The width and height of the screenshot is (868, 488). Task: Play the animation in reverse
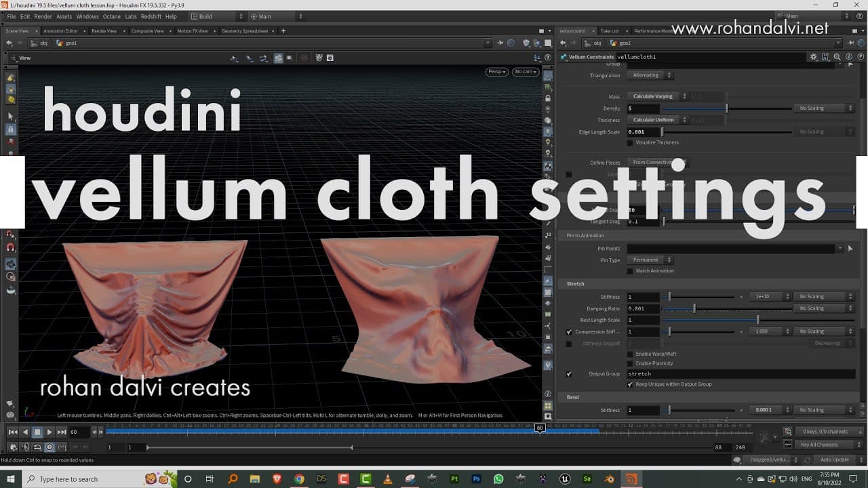click(25, 432)
